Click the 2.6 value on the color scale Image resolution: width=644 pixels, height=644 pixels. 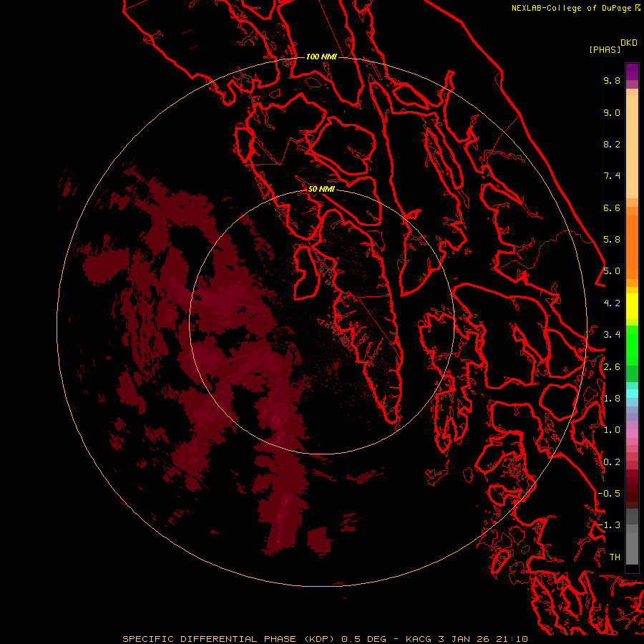pos(612,367)
